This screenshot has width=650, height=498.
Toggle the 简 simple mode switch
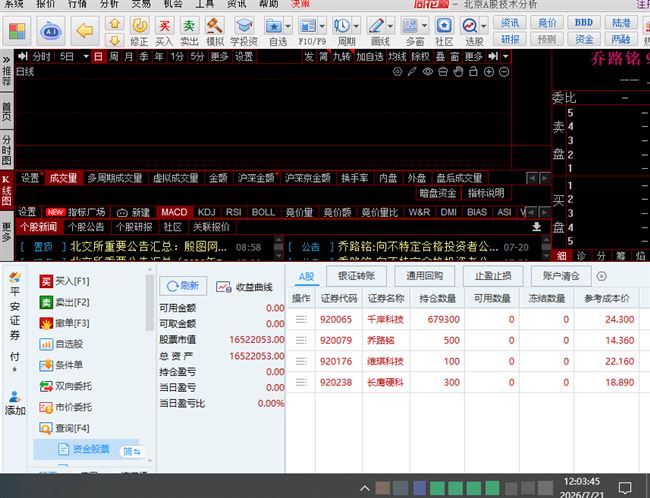(132, 452)
